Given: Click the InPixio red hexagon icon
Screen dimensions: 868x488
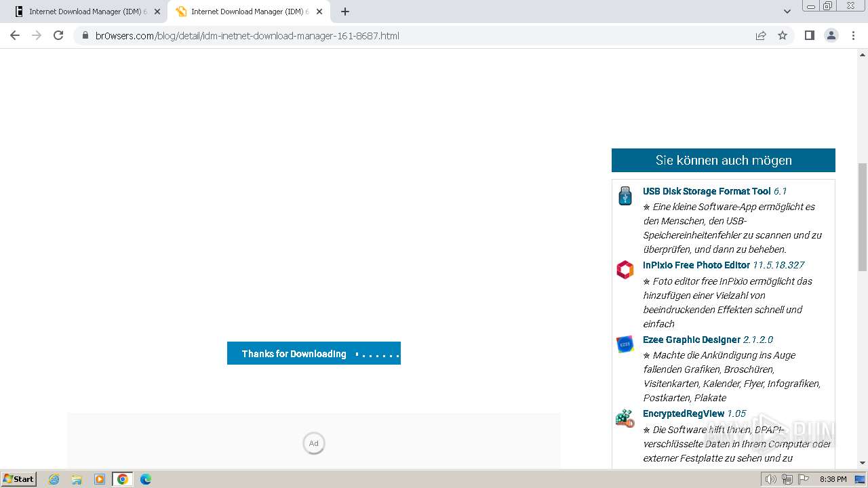Looking at the screenshot, I should pyautogui.click(x=625, y=270).
